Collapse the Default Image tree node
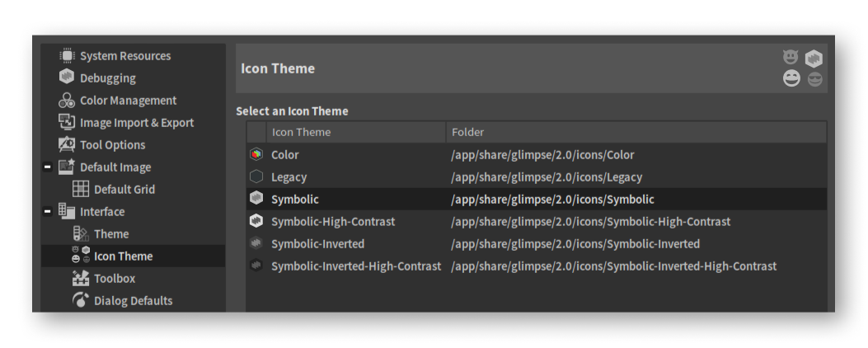 (x=48, y=167)
